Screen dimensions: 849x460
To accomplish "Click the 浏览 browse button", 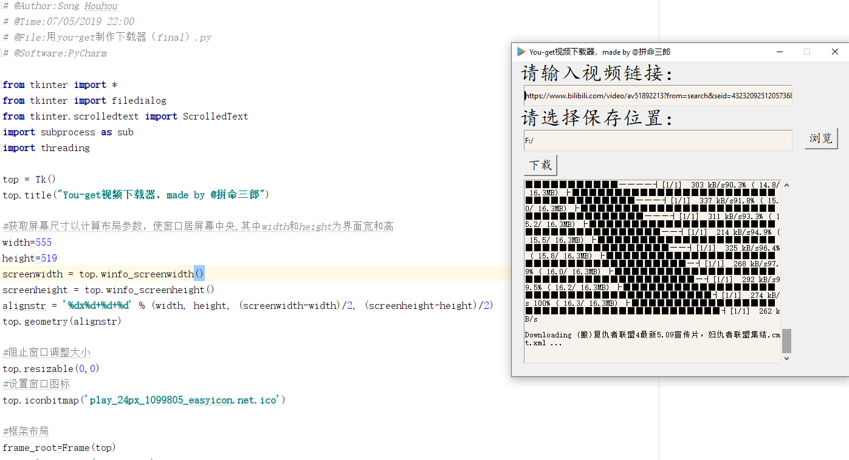I will click(x=821, y=139).
